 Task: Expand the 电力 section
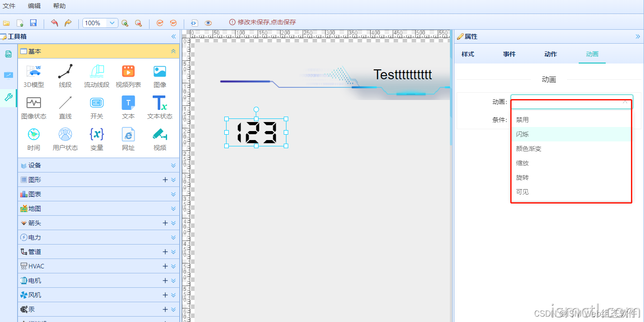[x=173, y=237]
